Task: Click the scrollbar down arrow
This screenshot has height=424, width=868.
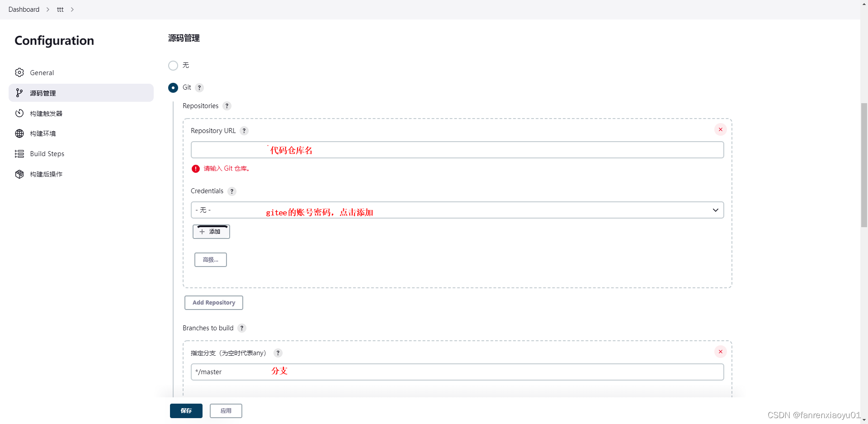Action: pyautogui.click(x=864, y=420)
